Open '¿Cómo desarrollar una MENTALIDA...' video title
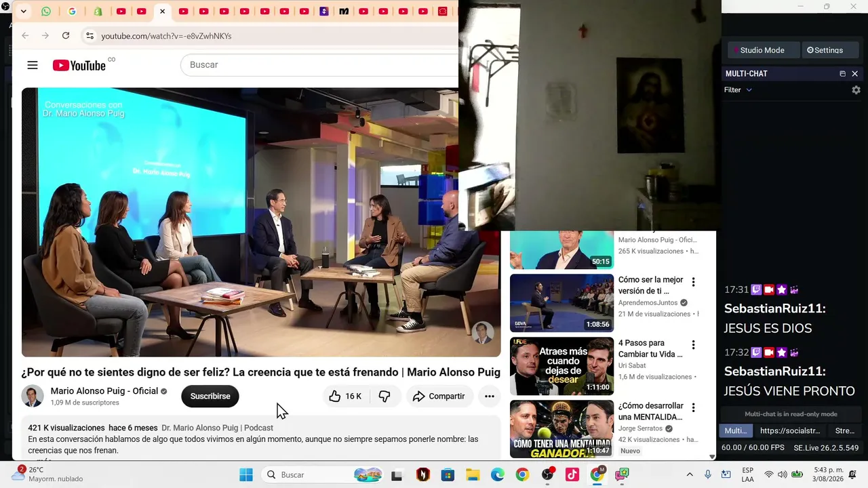This screenshot has height=488, width=868. coord(651,411)
